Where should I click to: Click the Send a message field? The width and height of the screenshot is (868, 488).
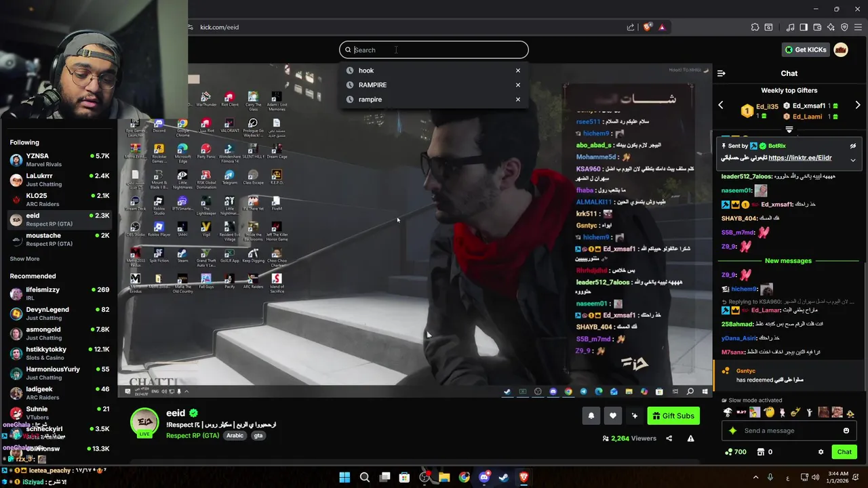(x=790, y=430)
